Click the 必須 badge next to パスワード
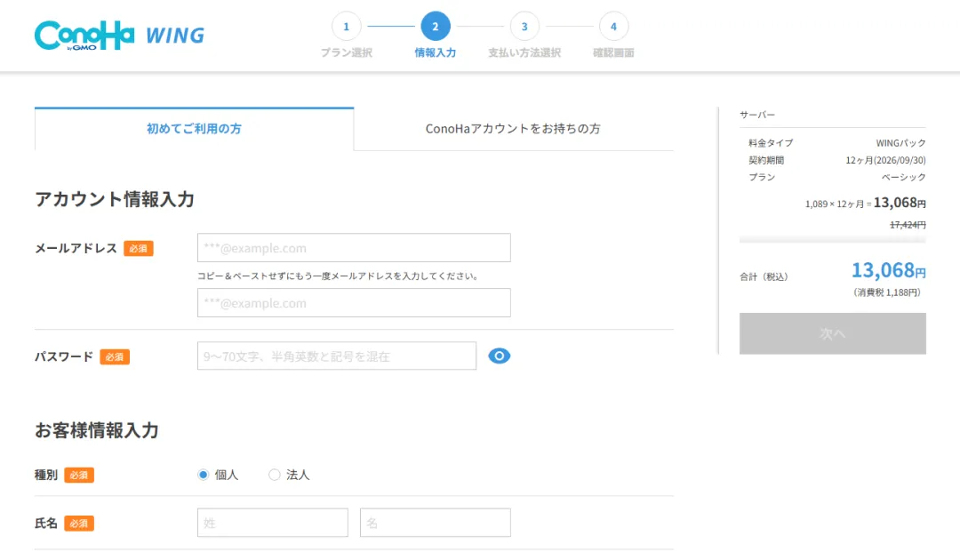This screenshot has width=960, height=560. tap(115, 356)
